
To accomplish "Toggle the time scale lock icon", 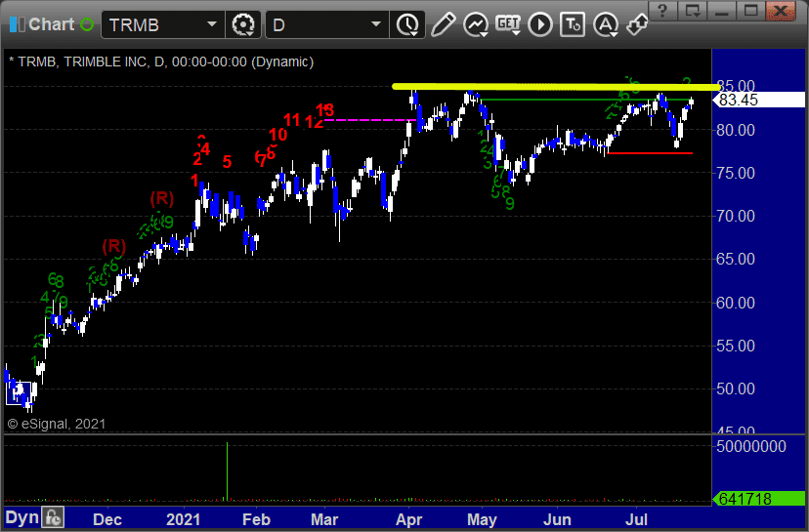I will (x=53, y=517).
